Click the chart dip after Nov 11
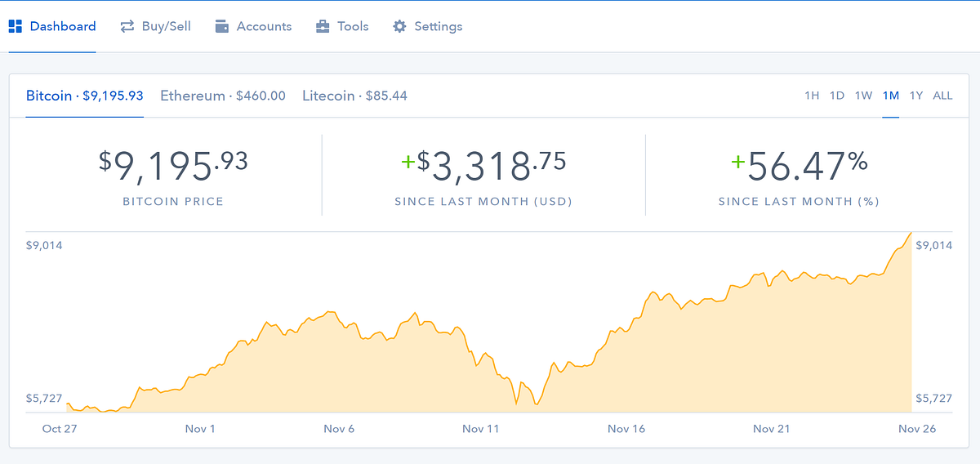This screenshot has height=464, width=980. pos(516,403)
